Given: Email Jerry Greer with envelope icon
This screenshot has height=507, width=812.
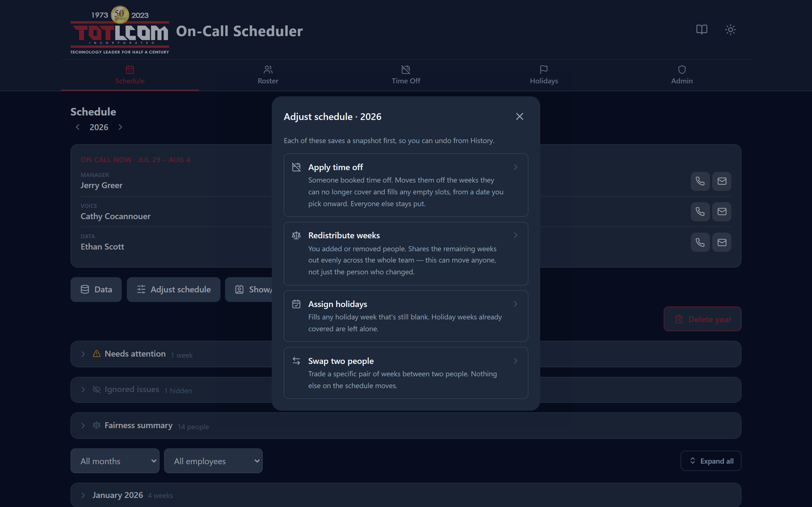Looking at the screenshot, I should tap(722, 181).
